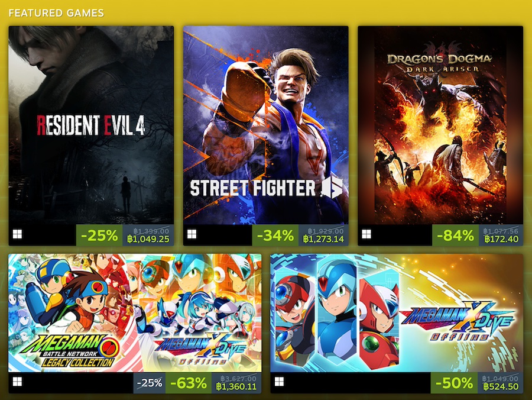Click the Featured Games section heading
This screenshot has width=532, height=400.
click(x=56, y=13)
